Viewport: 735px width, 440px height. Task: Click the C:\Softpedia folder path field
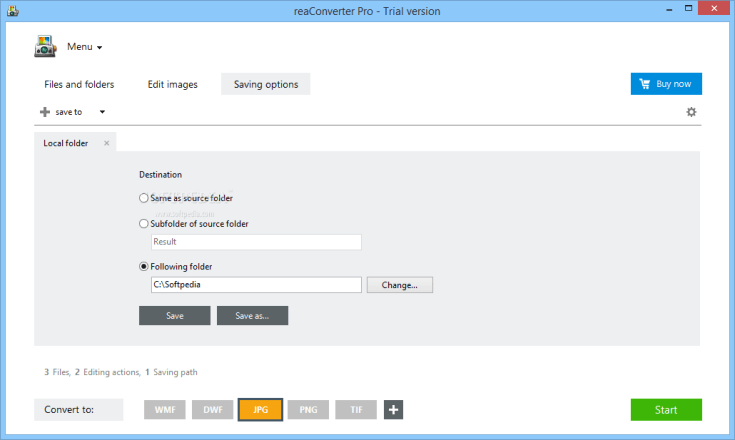pos(256,285)
